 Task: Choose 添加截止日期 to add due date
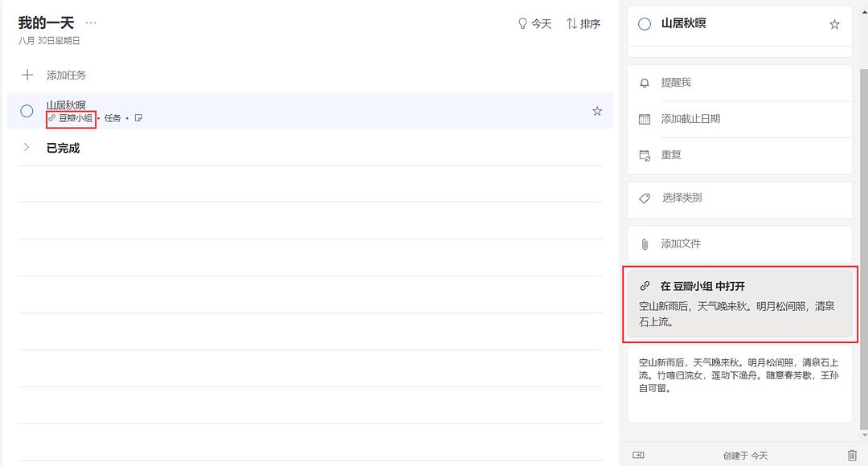tap(690, 119)
